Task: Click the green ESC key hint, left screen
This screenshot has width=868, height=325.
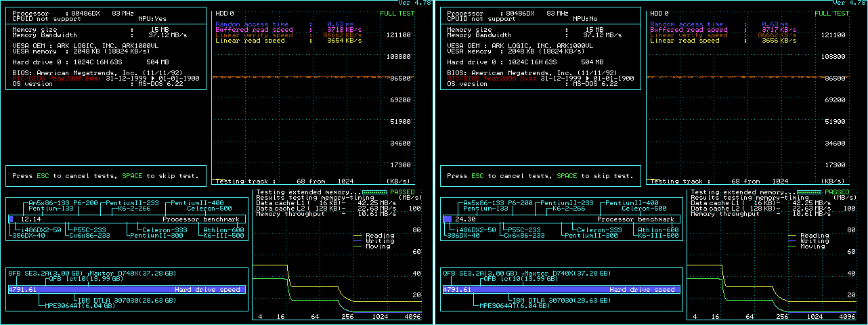Action: 43,176
